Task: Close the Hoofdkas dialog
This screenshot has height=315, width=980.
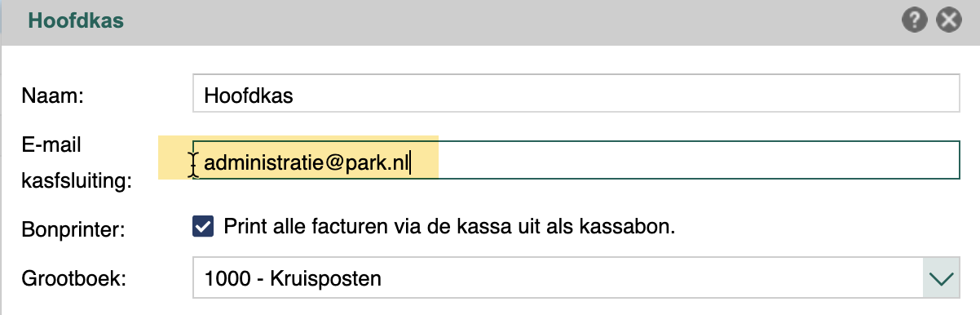Action: click(x=948, y=20)
